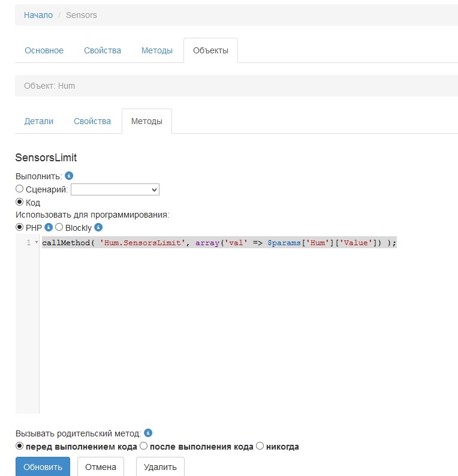The width and height of the screenshot is (458, 476).
Task: Open the object Детали tab
Action: [x=39, y=121]
